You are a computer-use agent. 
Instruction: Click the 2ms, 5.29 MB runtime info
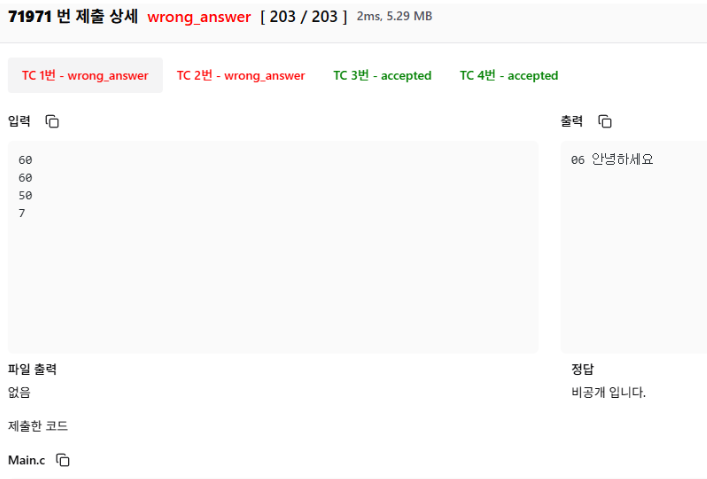point(395,16)
